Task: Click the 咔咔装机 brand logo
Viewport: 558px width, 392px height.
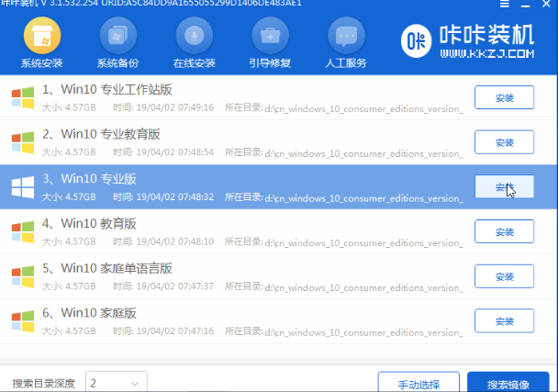Action: (x=469, y=42)
